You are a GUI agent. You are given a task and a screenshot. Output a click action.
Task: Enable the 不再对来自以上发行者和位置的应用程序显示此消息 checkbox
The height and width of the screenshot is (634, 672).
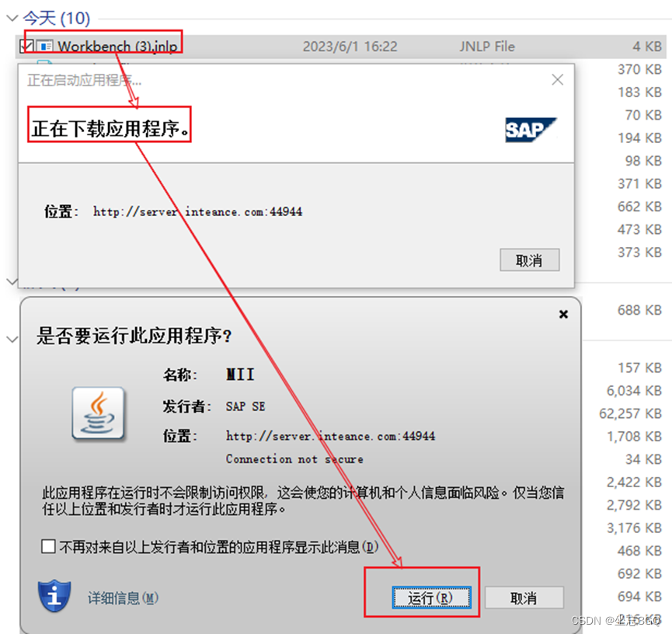[49, 547]
